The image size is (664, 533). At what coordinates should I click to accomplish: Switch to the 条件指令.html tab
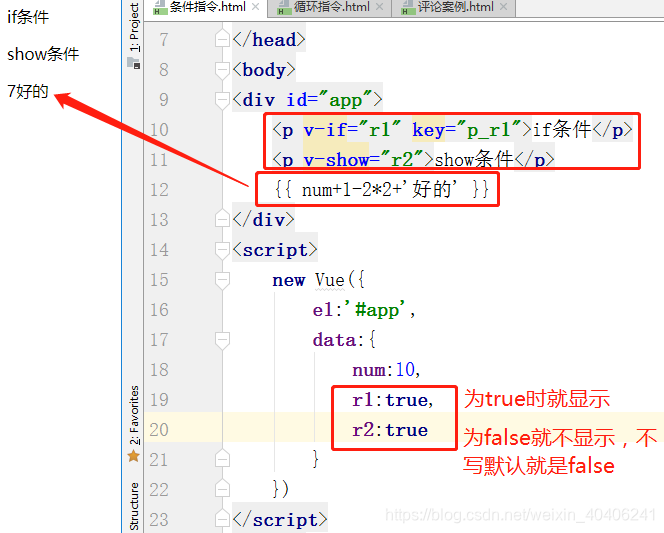click(206, 7)
